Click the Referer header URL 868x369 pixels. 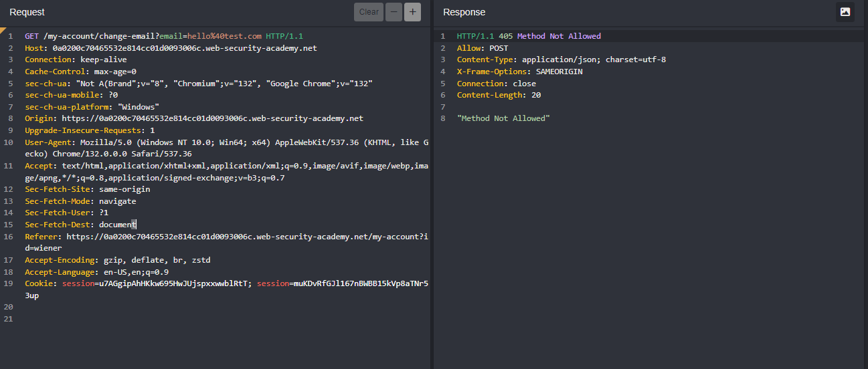(x=246, y=237)
